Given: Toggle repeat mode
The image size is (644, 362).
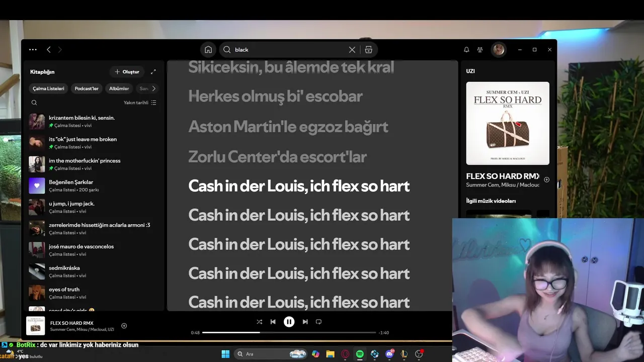Looking at the screenshot, I should [318, 322].
